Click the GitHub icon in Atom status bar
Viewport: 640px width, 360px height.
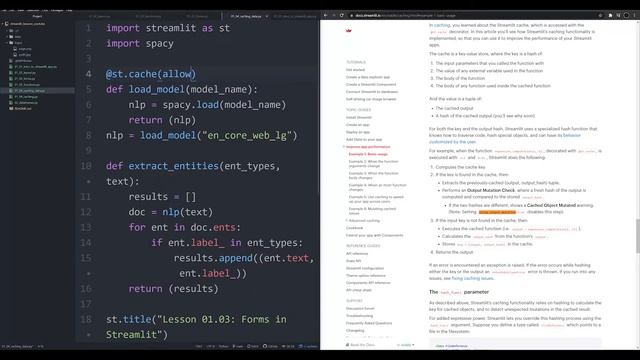pos(270,347)
